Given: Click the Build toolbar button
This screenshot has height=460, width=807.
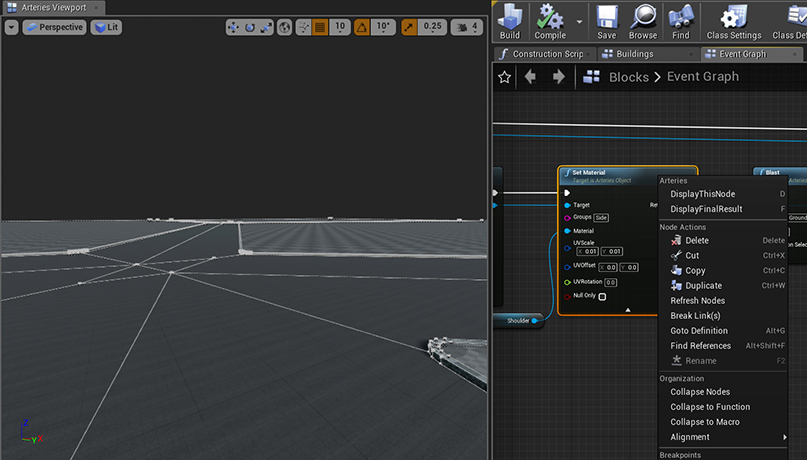Looking at the screenshot, I should tap(510, 21).
